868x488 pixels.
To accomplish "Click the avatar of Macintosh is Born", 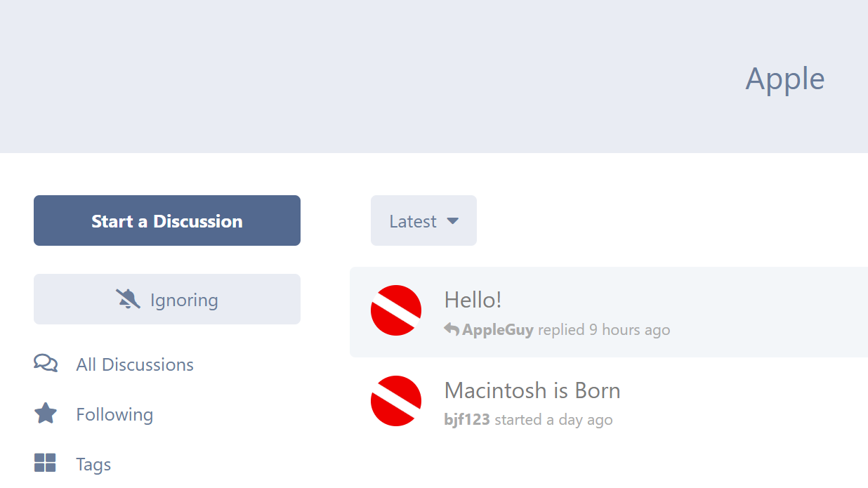I will (396, 401).
